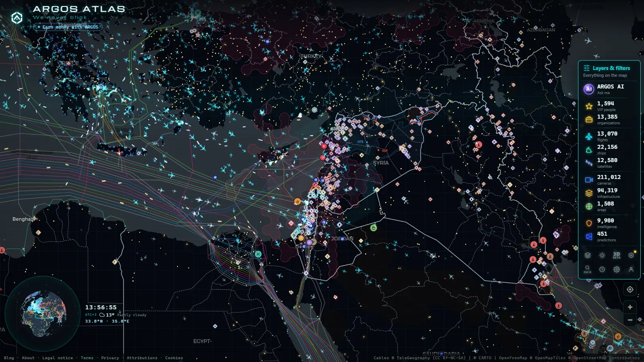
Task: Zoom out with the minus button
Action: (630, 320)
